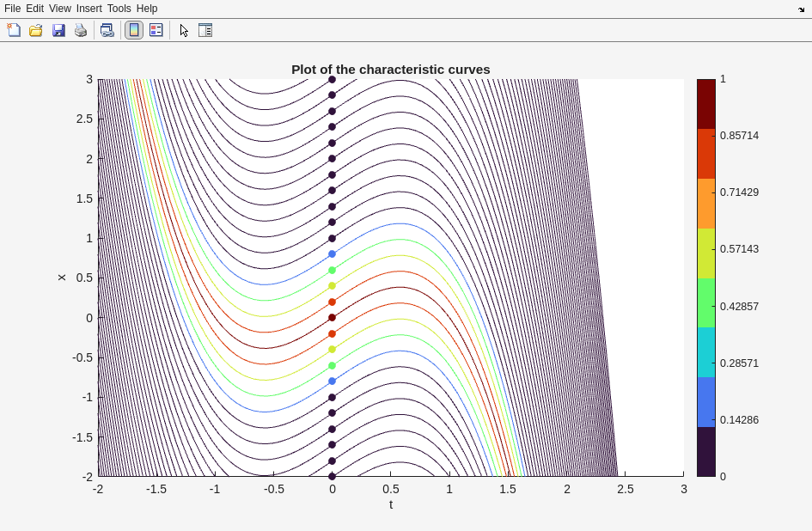The height and width of the screenshot is (531, 812).
Task: Click the dark red marker at x equals 0
Action: 332,318
